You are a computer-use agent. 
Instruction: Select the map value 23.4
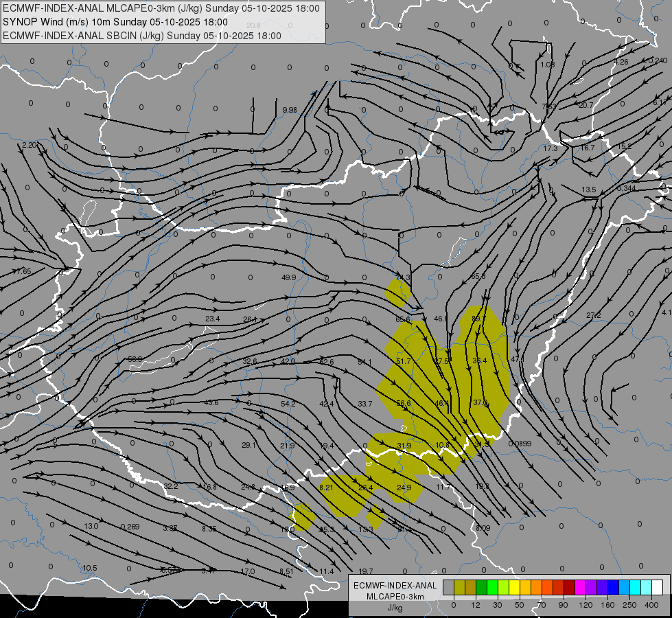[213, 319]
